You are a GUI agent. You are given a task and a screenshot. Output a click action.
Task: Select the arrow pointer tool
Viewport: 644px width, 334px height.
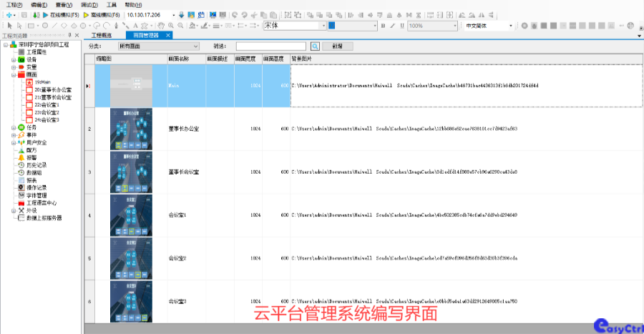tap(9, 26)
